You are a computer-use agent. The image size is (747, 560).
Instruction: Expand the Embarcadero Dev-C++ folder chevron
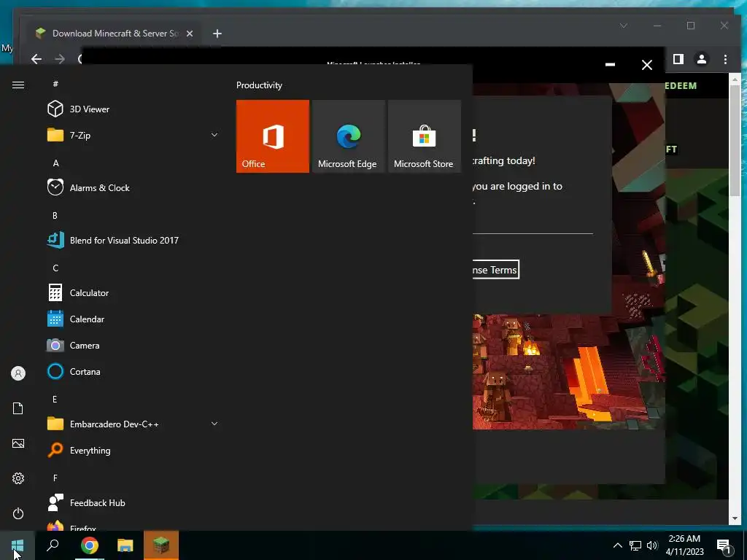(214, 424)
